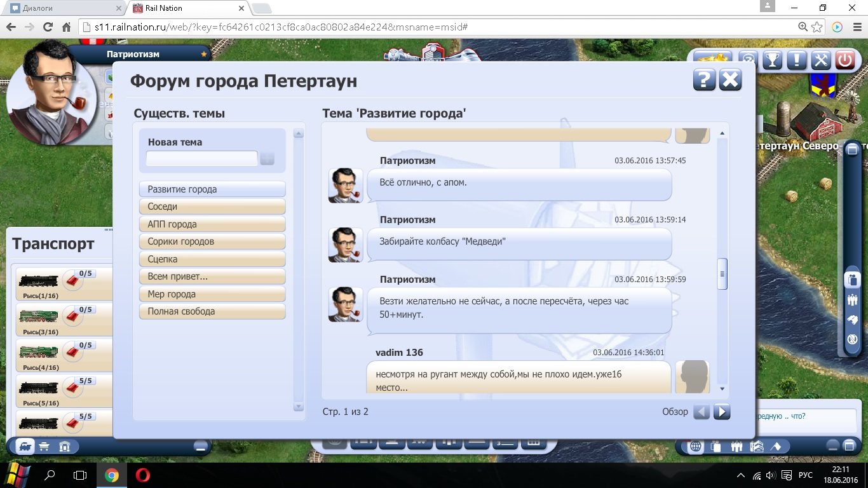This screenshot has height=488, width=868.
Task: Bookmark this page with star icon
Action: coord(817,27)
